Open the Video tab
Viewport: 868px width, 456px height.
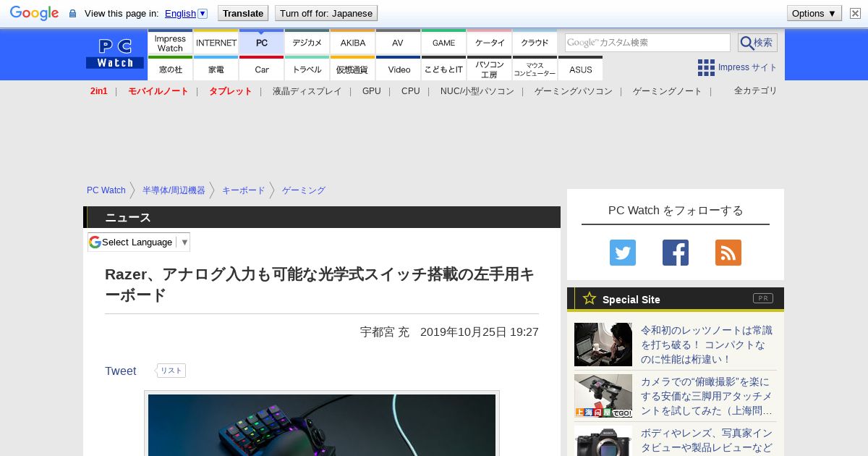coord(399,69)
